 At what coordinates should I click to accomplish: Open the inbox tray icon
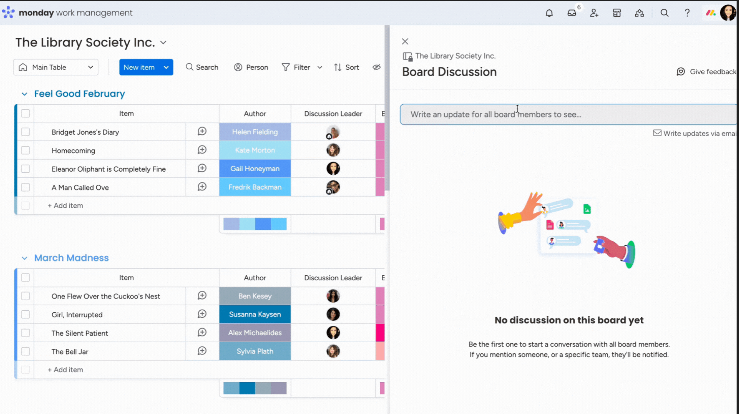pos(572,13)
